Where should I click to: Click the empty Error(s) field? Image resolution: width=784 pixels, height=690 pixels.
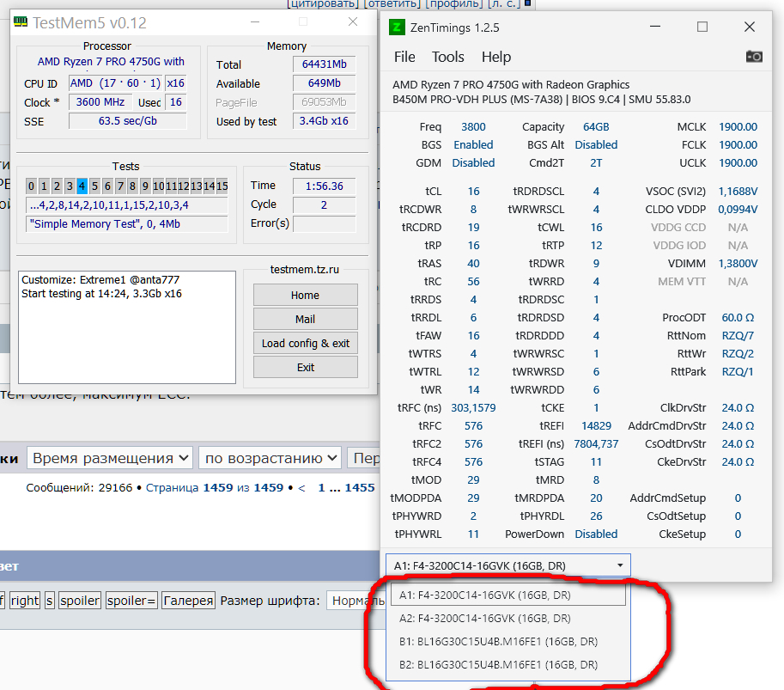[324, 223]
